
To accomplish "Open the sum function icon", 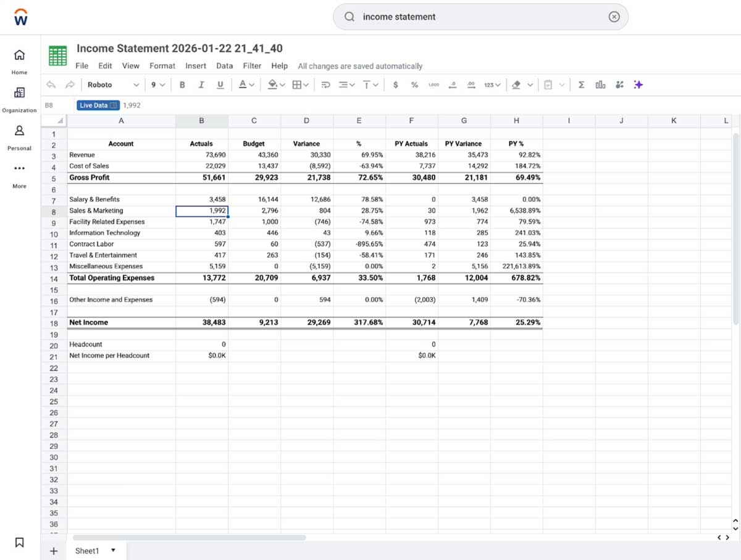I will (x=580, y=85).
